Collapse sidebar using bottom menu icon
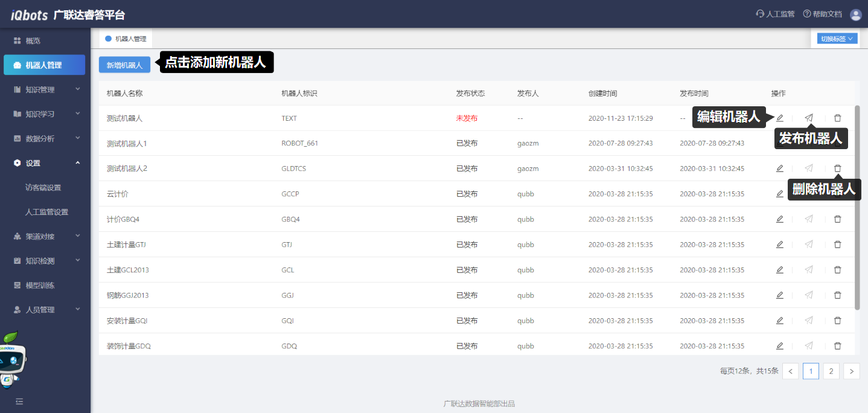868x413 pixels. coord(19,401)
